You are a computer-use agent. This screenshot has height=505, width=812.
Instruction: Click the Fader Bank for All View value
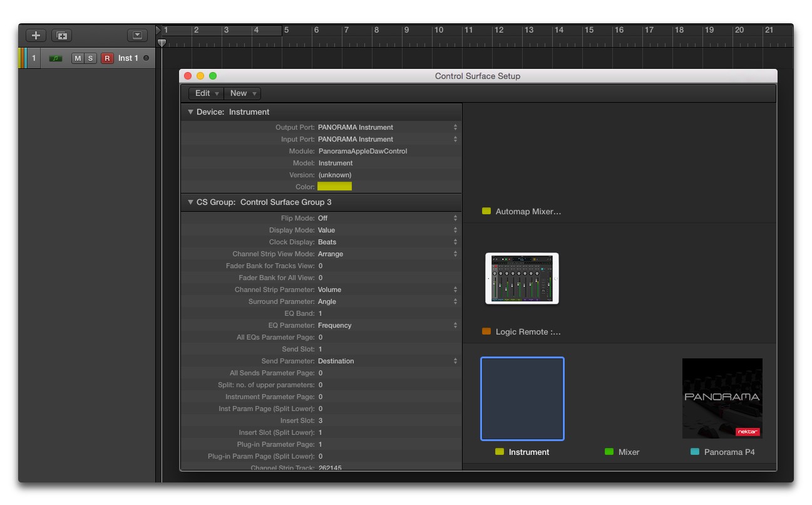(x=321, y=278)
